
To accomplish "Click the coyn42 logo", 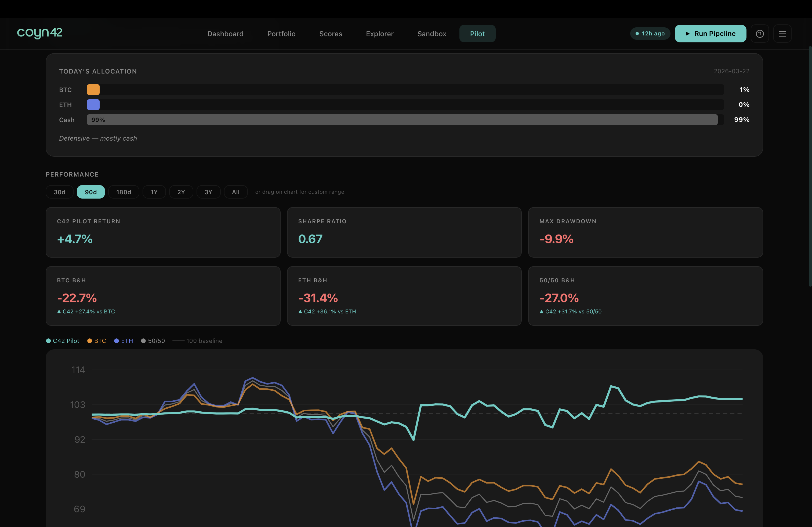I will pyautogui.click(x=39, y=33).
